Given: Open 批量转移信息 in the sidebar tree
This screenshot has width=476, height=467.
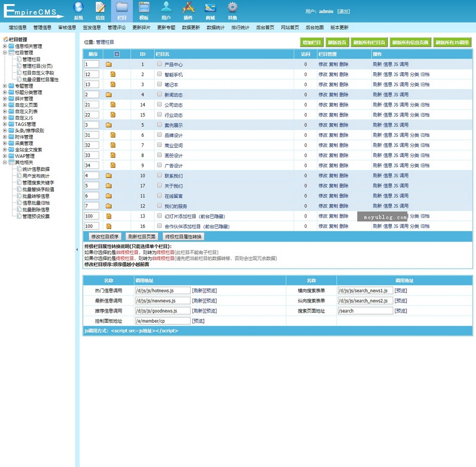Looking at the screenshot, I should tap(36, 196).
